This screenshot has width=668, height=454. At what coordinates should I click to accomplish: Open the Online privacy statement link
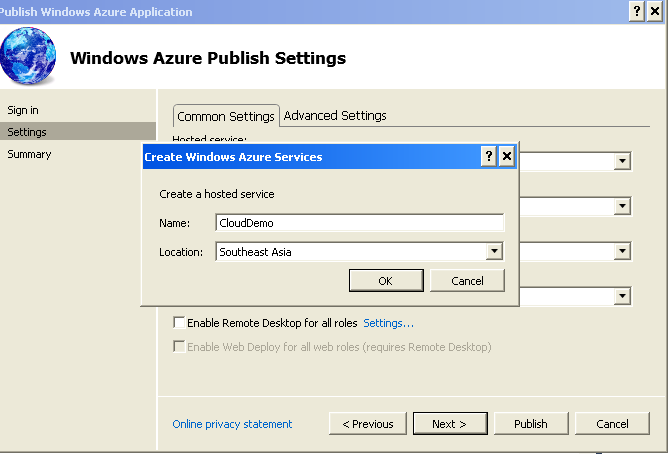232,424
